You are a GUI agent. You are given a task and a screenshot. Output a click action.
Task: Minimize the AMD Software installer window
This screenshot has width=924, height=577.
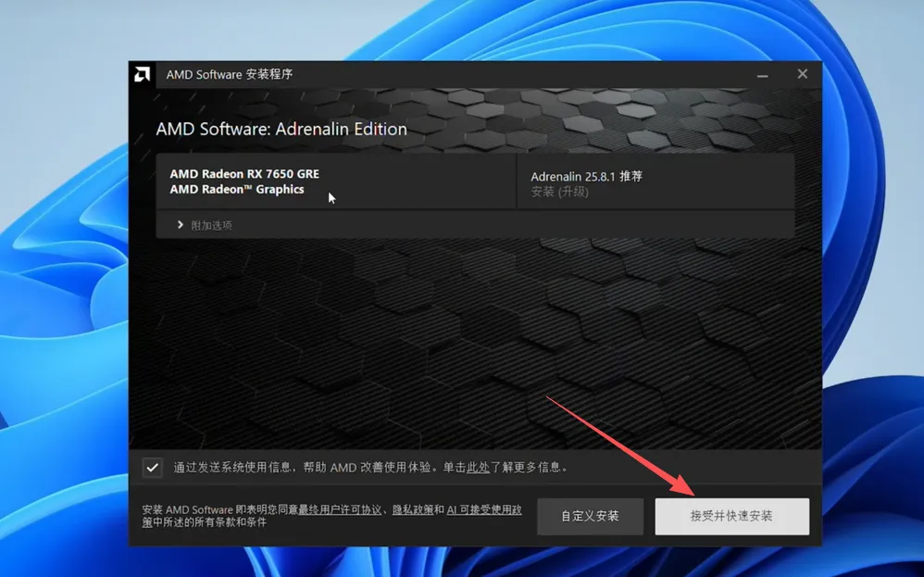[763, 75]
